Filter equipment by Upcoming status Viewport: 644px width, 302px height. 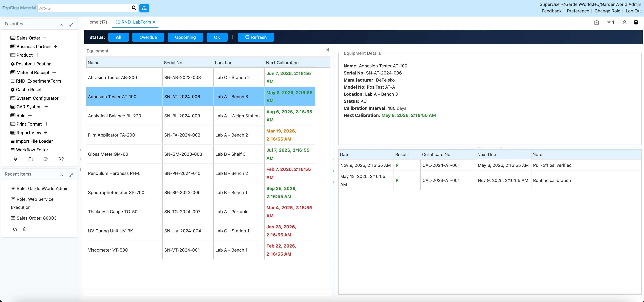pos(185,37)
